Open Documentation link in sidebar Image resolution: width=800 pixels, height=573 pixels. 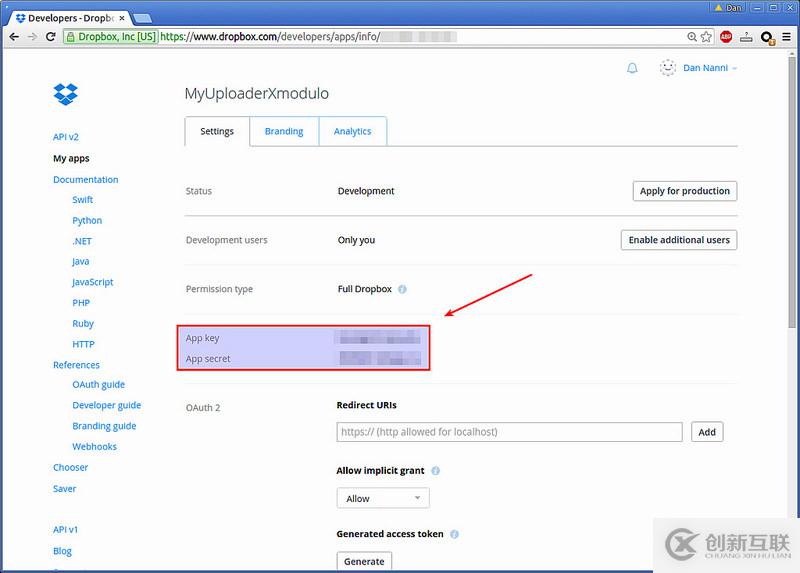pos(85,180)
